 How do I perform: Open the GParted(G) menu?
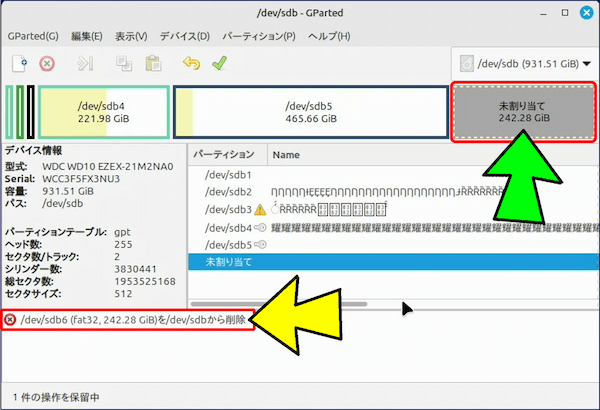(x=31, y=36)
